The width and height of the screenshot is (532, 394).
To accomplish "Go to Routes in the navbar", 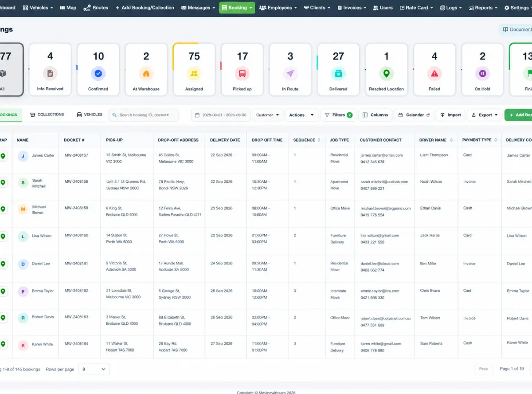I will (x=96, y=8).
